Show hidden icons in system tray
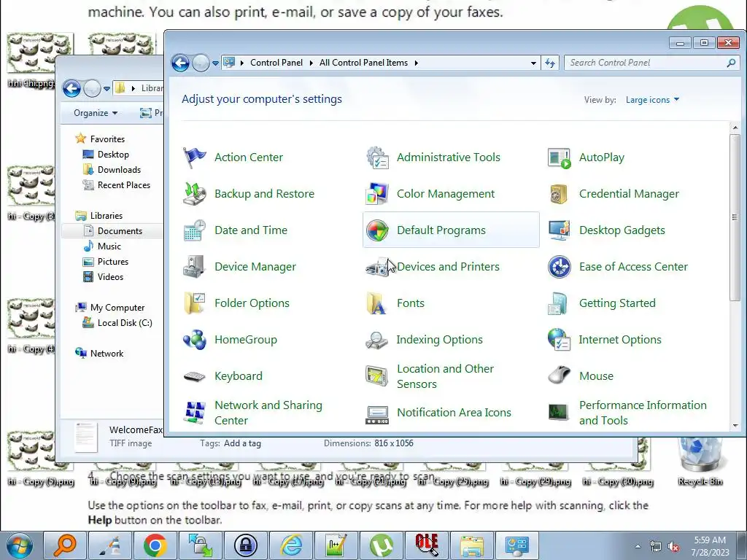Screen dimensions: 747x560 tap(638, 545)
